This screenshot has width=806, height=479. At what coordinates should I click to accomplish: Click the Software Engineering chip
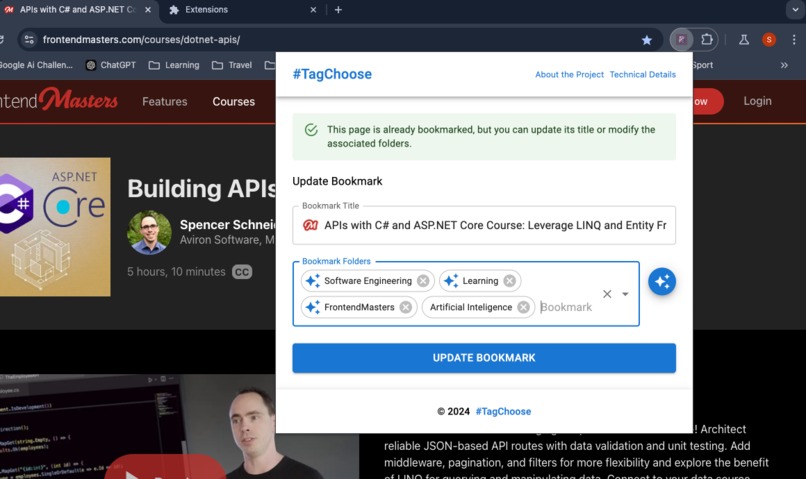pos(368,281)
